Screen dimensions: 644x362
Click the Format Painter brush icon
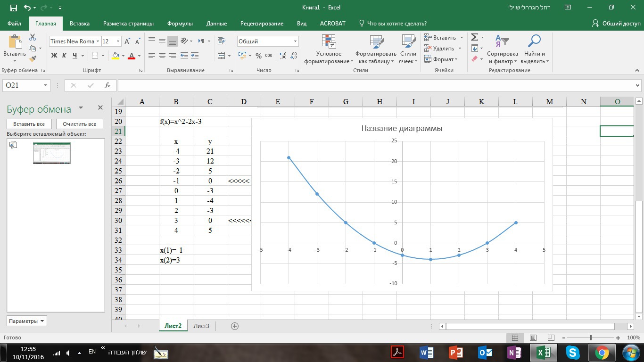33,59
